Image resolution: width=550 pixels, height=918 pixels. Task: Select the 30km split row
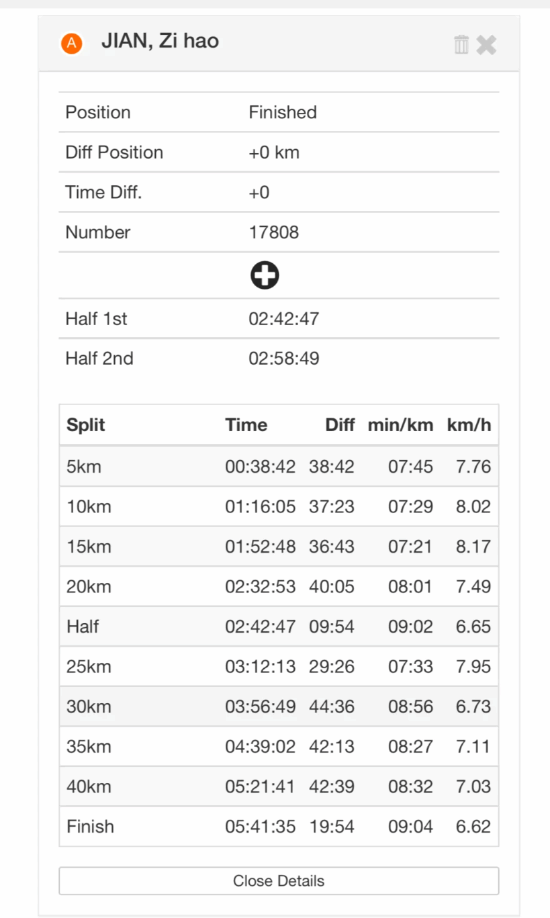(279, 706)
